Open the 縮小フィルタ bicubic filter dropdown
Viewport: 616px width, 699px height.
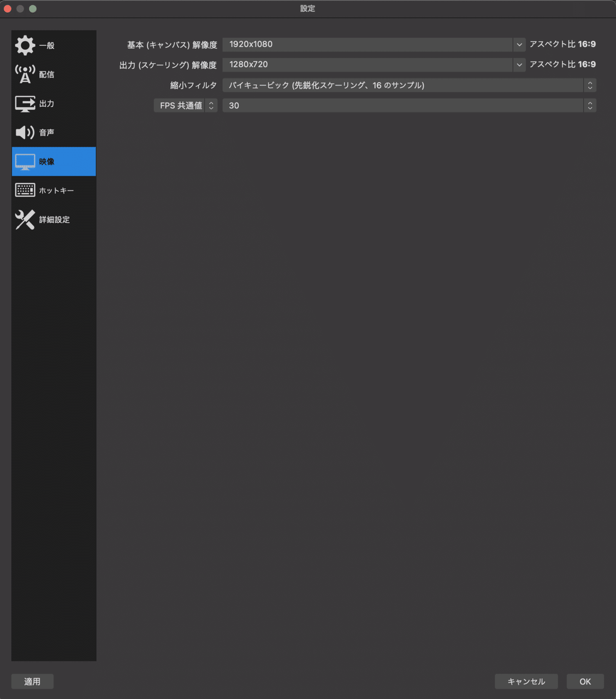tap(589, 85)
